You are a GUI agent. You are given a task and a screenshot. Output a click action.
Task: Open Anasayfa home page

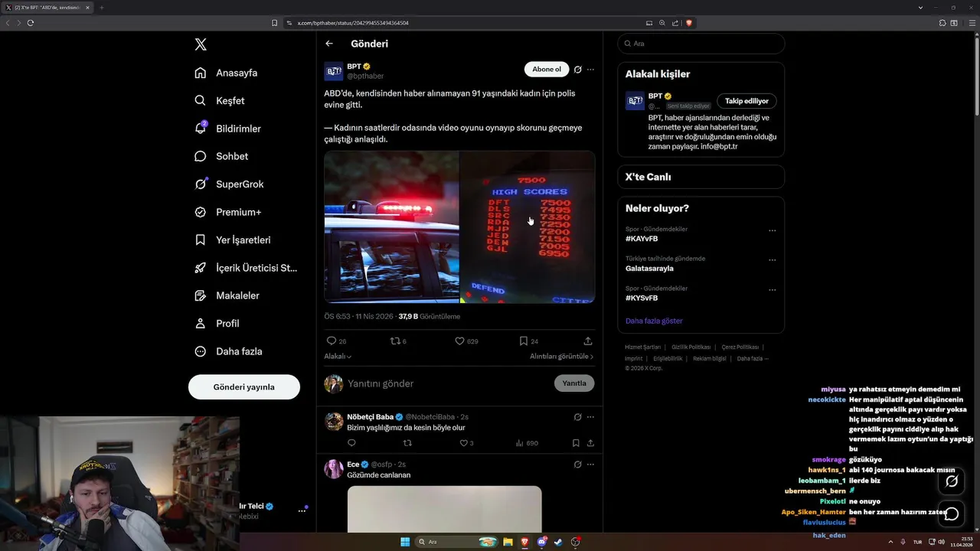(x=226, y=73)
